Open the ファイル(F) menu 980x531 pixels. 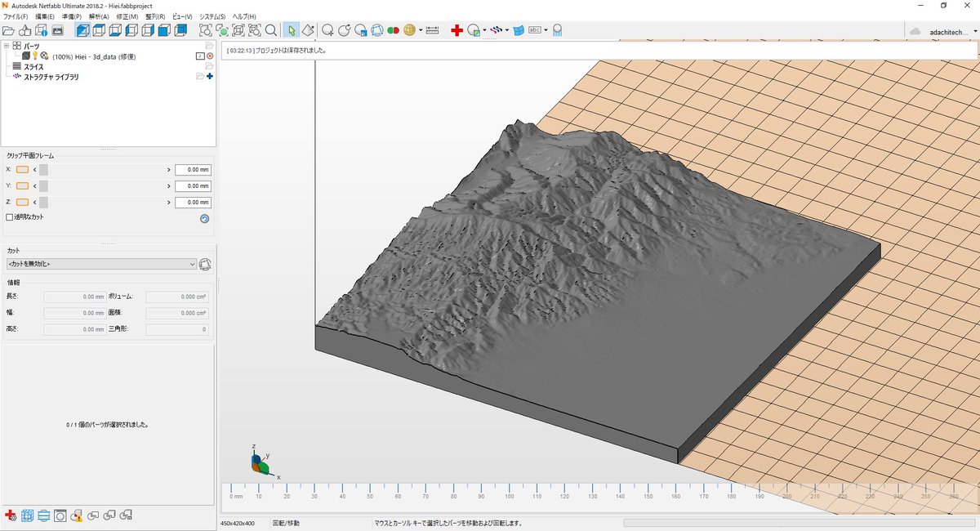coord(16,16)
